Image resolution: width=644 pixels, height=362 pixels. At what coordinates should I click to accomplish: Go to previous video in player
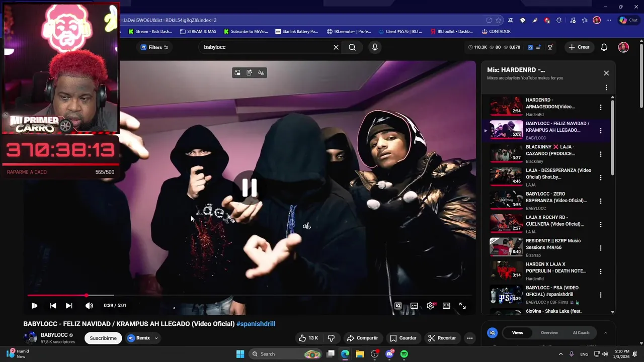pos(53,306)
